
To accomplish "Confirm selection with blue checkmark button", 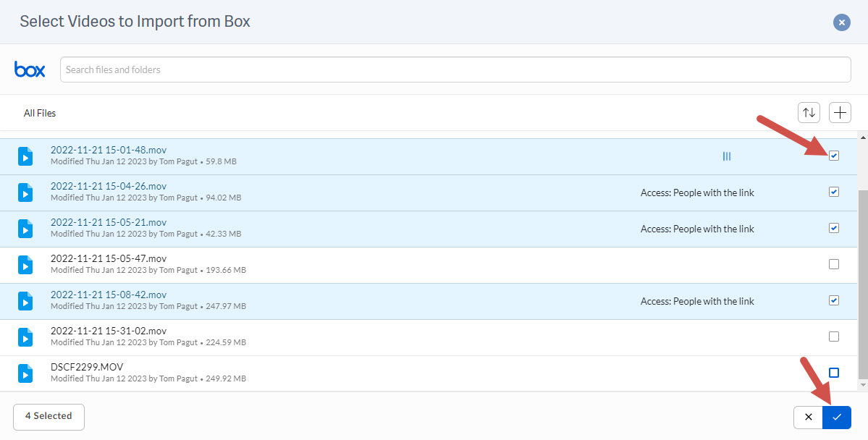I will pos(836,417).
